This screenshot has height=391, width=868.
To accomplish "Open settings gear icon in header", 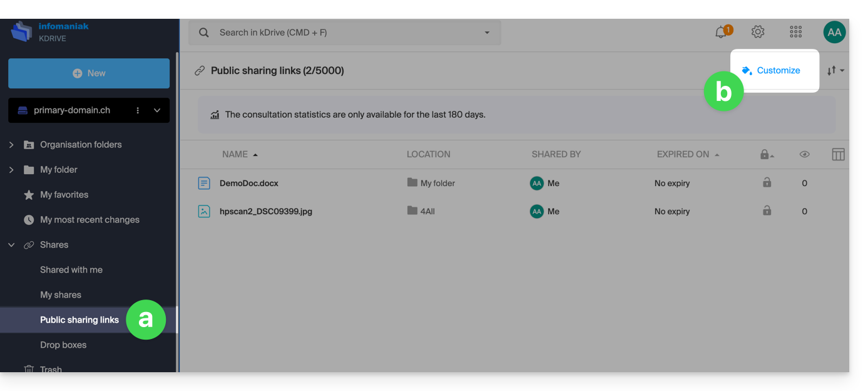I will [758, 32].
